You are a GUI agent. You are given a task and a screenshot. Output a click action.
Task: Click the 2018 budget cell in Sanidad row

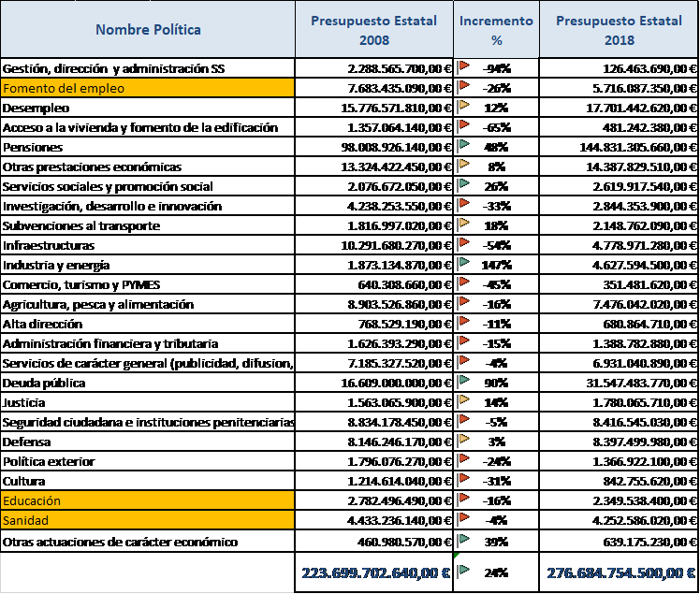coord(620,520)
